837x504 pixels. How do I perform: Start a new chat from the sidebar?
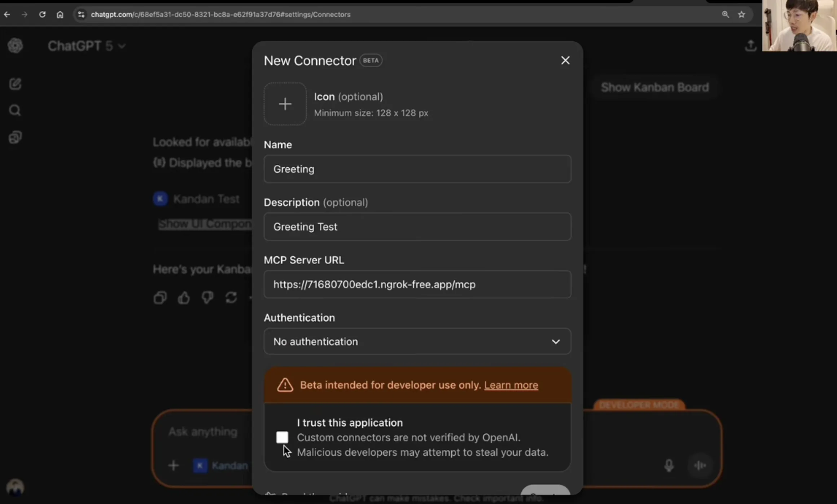pos(15,84)
